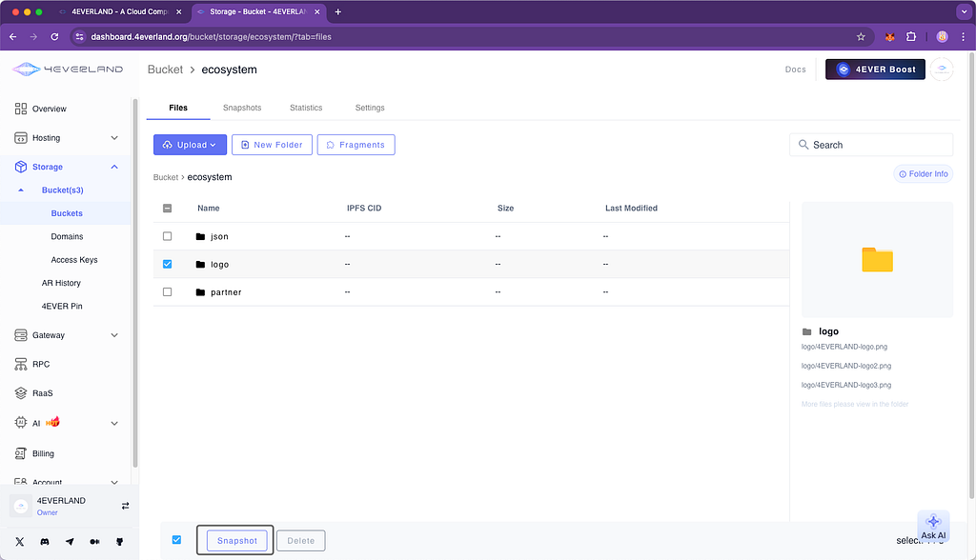Switch to the Settings tab
The height and width of the screenshot is (560, 976).
click(370, 108)
